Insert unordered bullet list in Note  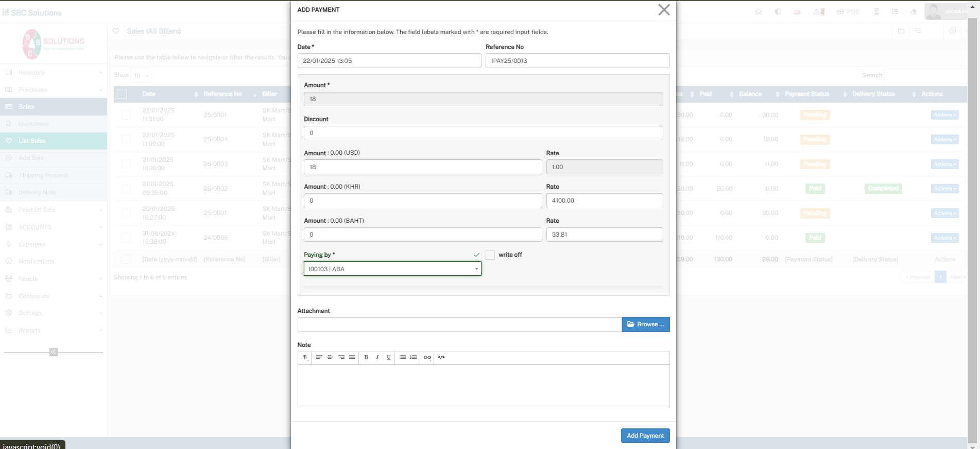pyautogui.click(x=403, y=357)
